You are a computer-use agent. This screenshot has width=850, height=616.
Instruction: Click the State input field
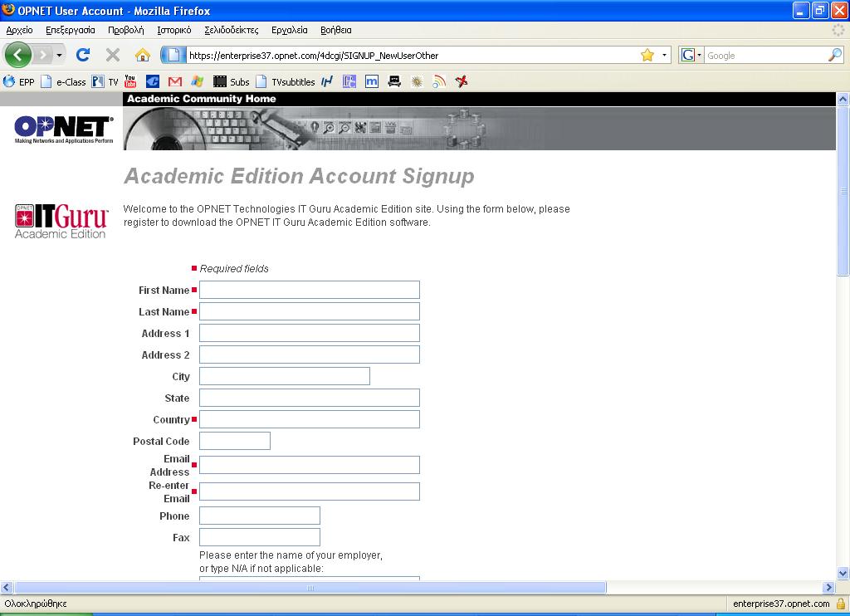pyautogui.click(x=310, y=398)
